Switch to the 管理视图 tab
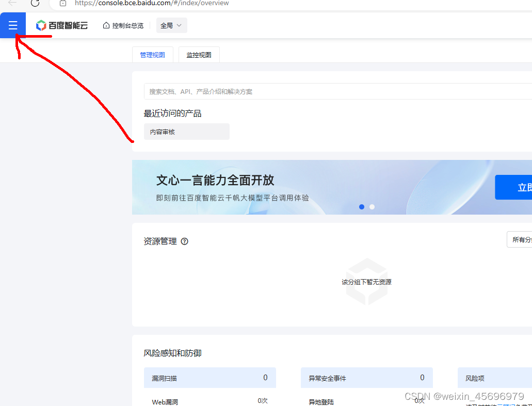Viewport: 532px width, 406px height. [153, 55]
